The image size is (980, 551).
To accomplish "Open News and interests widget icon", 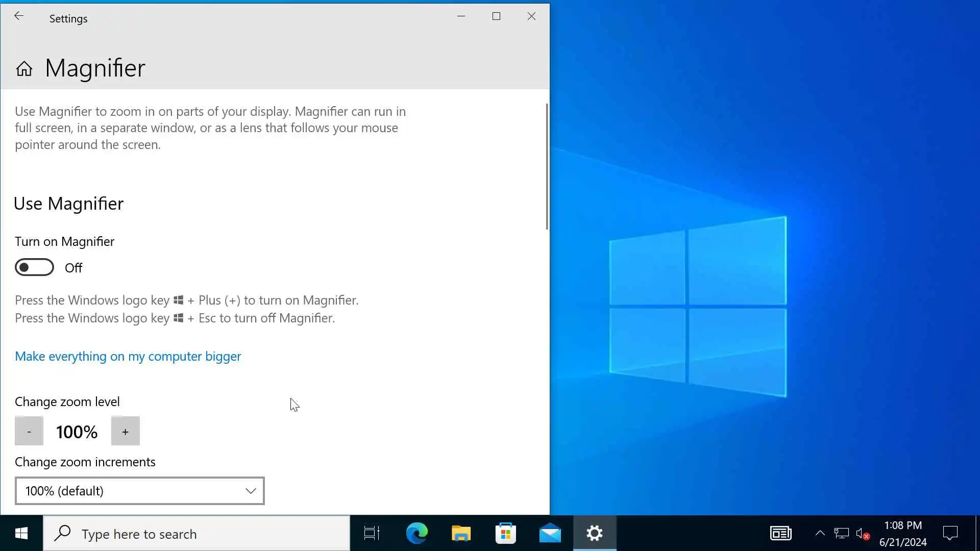I will 780,534.
